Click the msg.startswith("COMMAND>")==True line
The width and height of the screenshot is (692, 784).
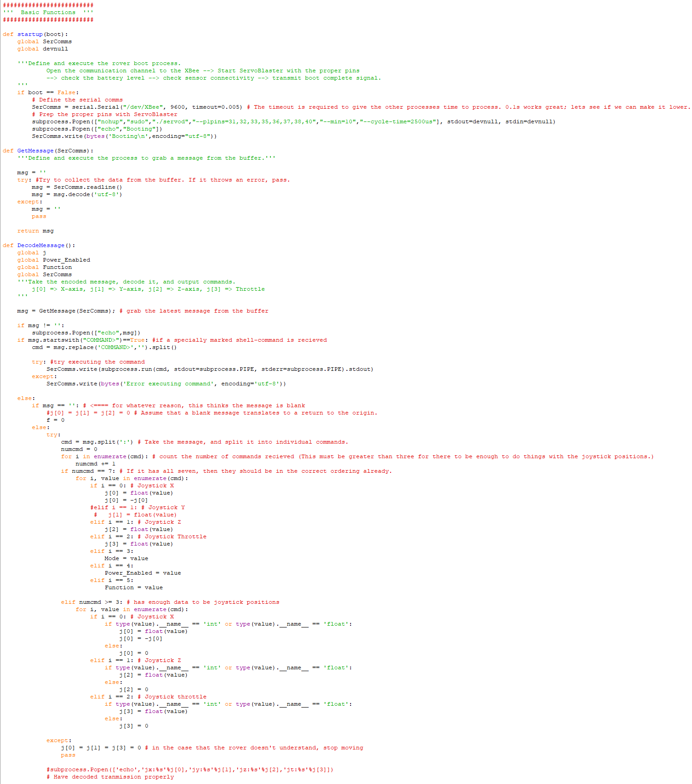pos(172,340)
